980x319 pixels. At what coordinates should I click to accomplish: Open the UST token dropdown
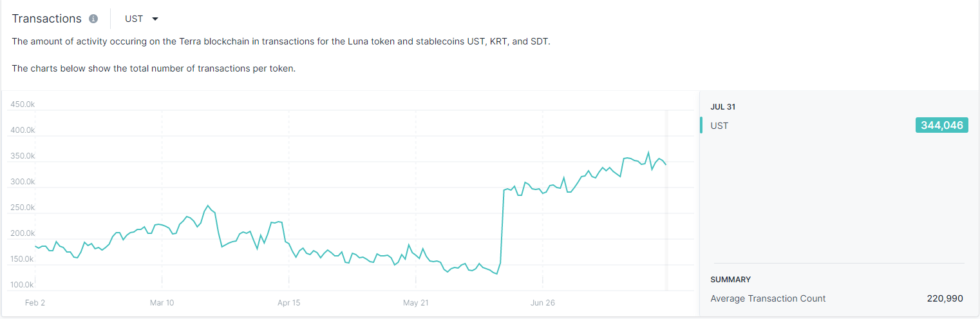point(142,19)
